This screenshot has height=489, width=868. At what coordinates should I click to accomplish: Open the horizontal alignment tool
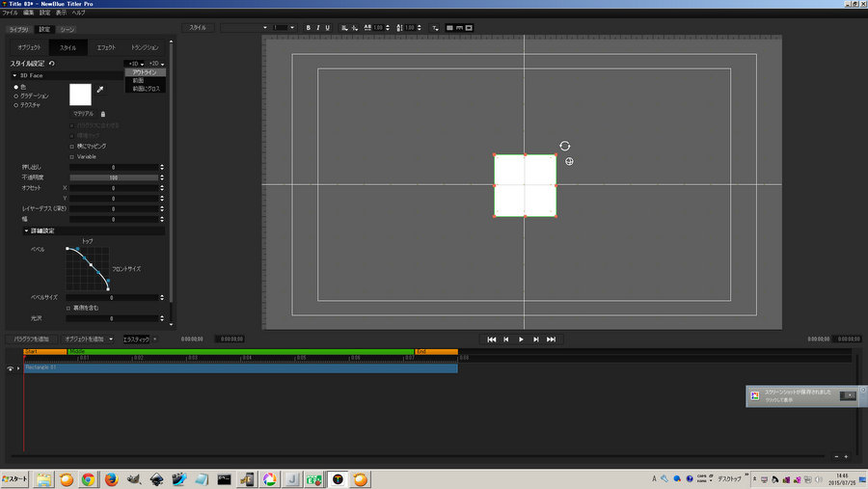click(x=344, y=28)
